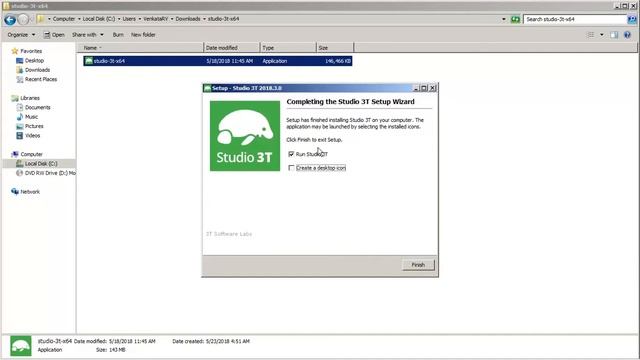Click the Pictures library icon
The width and height of the screenshot is (640, 360).
coord(20,126)
